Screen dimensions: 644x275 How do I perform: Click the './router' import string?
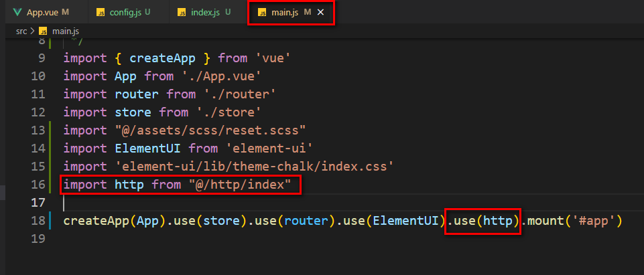tap(239, 94)
